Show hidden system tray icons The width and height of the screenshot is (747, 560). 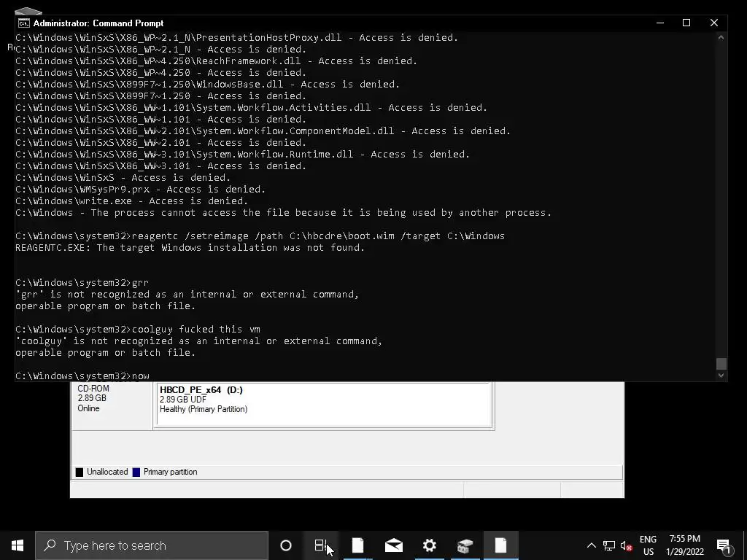point(591,545)
